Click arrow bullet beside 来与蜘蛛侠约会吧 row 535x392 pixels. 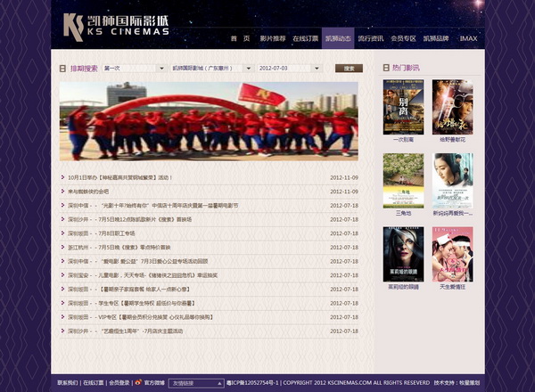coord(62,192)
